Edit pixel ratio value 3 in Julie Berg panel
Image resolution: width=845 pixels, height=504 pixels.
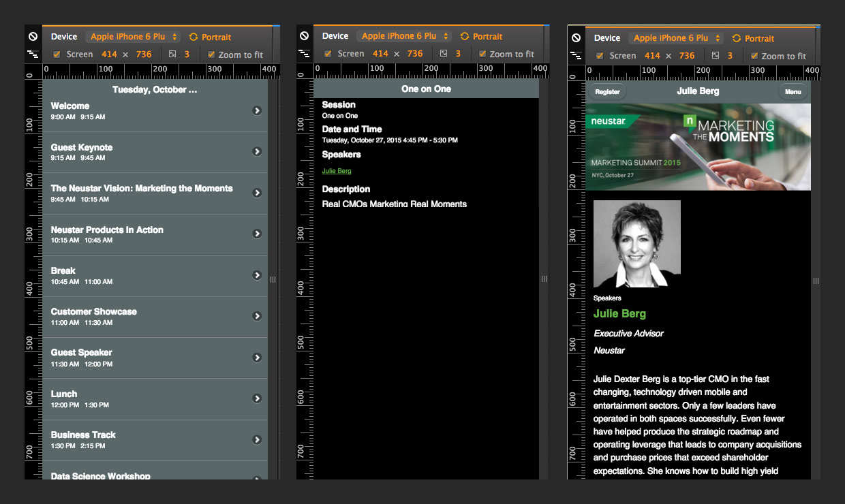(731, 56)
